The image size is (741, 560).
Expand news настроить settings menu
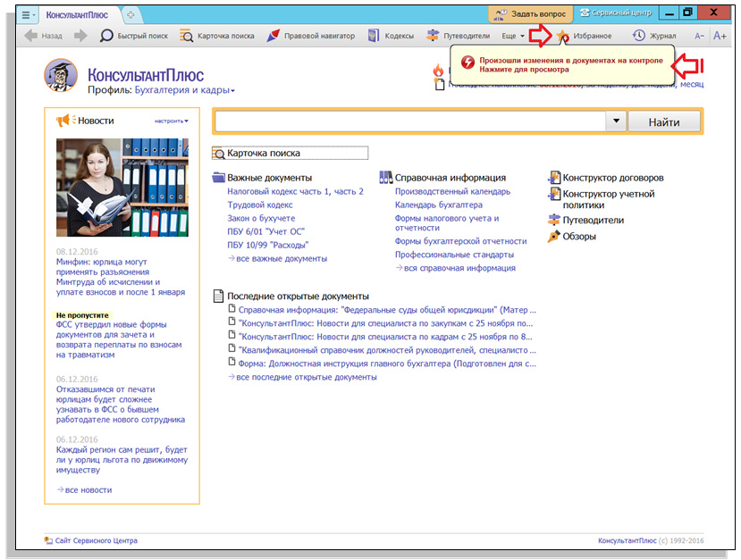[171, 121]
